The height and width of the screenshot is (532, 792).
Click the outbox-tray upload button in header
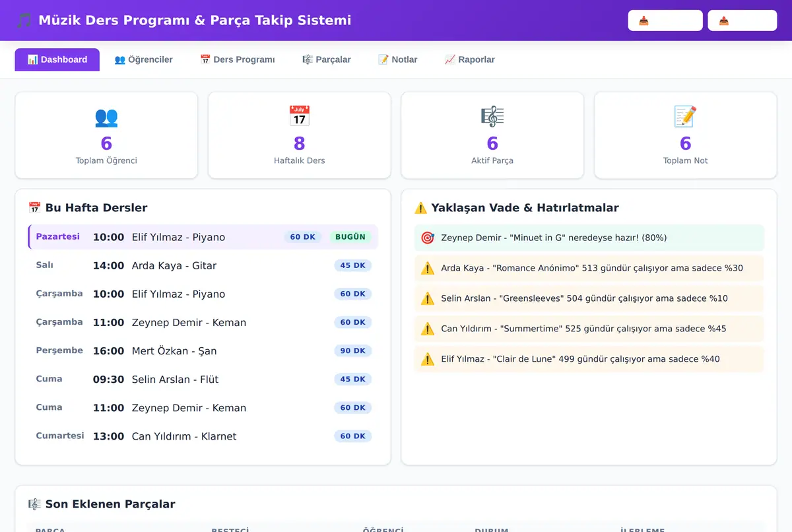(x=742, y=20)
